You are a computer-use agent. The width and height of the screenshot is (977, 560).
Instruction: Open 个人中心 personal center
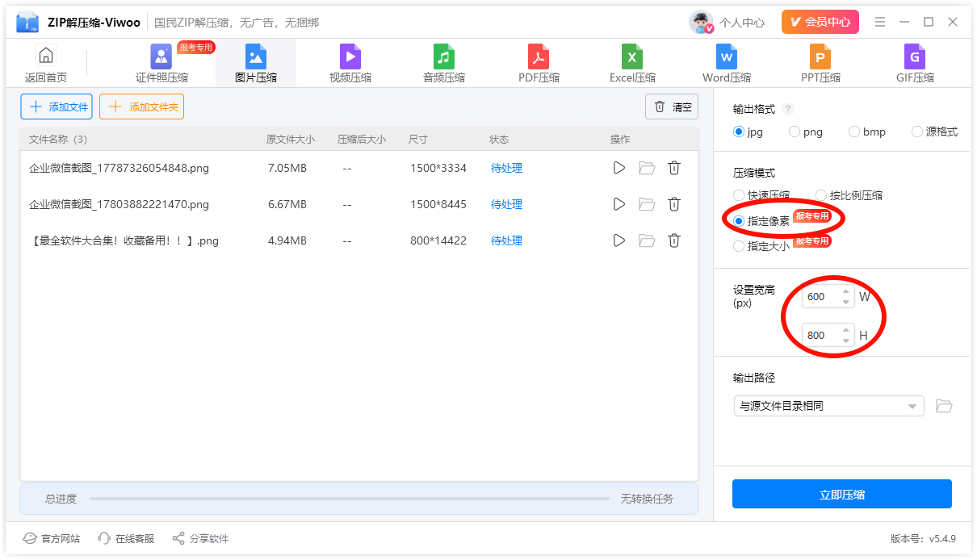coord(742,23)
